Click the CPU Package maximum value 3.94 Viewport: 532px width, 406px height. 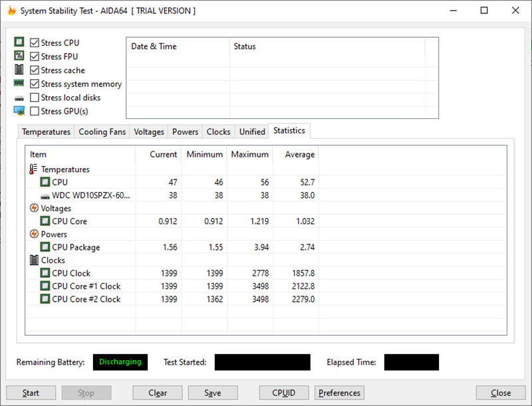tap(261, 247)
